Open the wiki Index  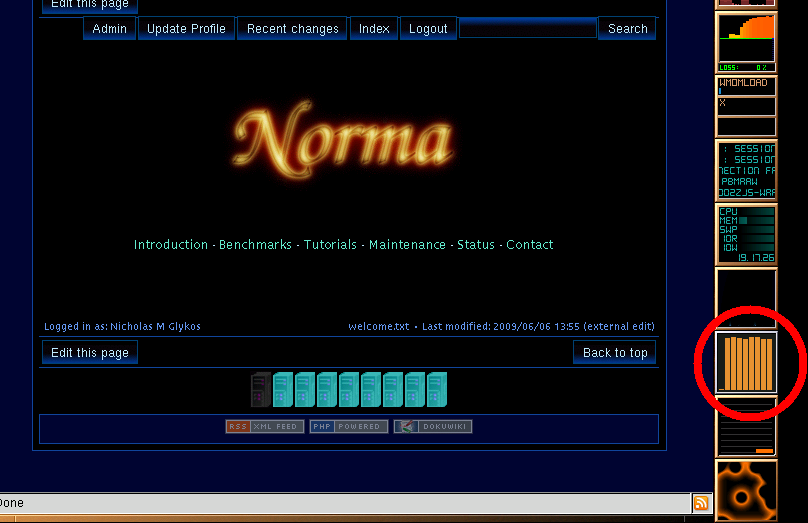[x=374, y=29]
